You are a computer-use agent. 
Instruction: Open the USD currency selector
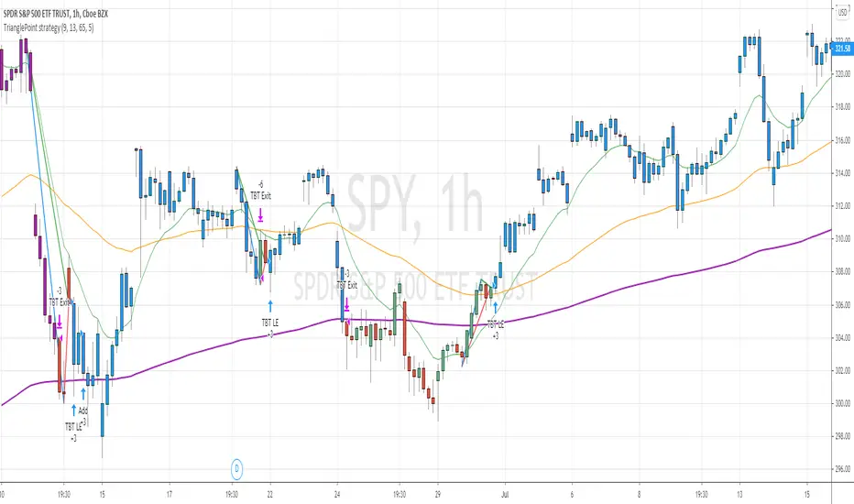[x=842, y=11]
